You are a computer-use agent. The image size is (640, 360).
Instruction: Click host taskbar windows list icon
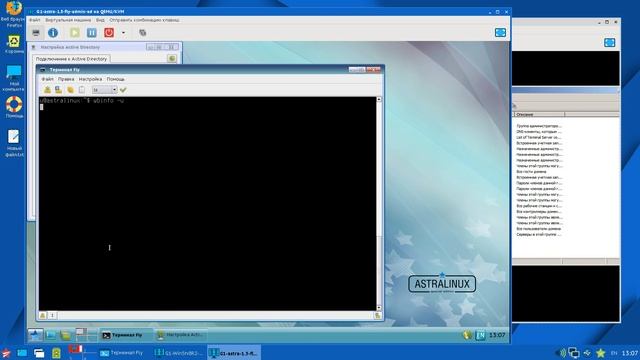pyautogui.click(x=39, y=353)
